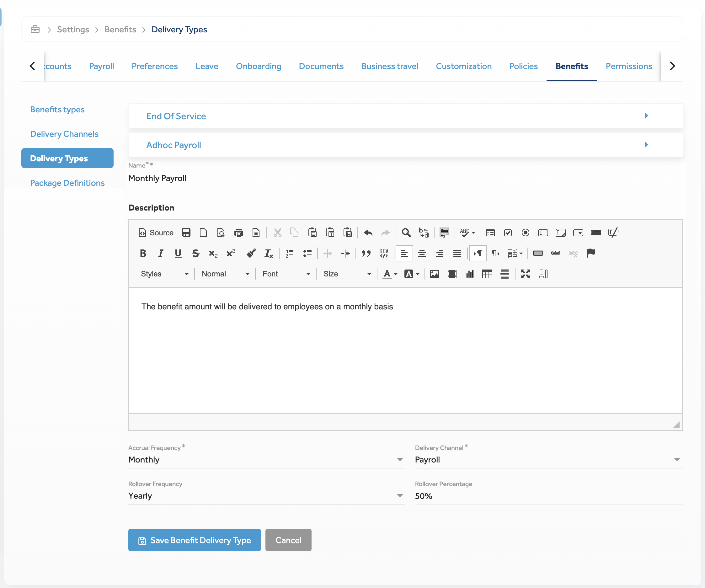Switch to the Payroll tab

[x=101, y=66]
